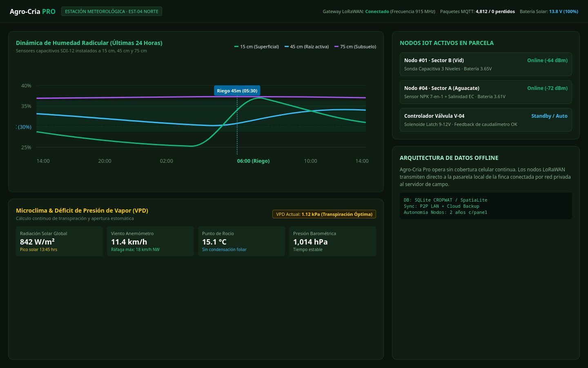Screen dimensions: 588x368
Task: Click the VPD Actual 1.12 kPa badge
Action: 324,214
